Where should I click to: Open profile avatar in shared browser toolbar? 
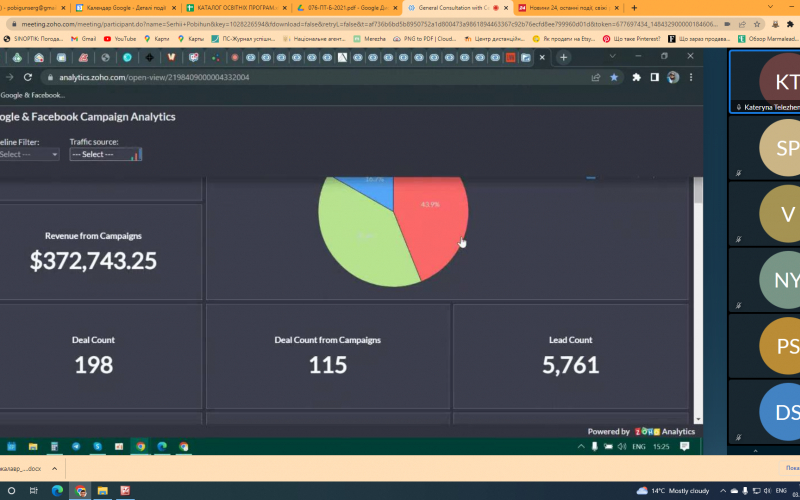673,77
